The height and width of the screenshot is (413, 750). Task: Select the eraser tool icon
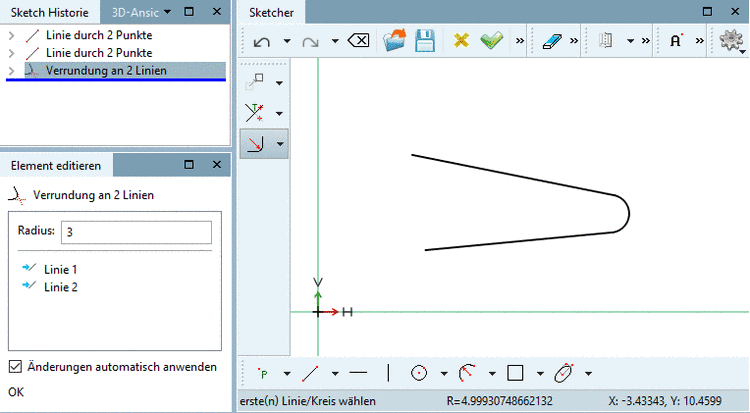click(x=551, y=41)
